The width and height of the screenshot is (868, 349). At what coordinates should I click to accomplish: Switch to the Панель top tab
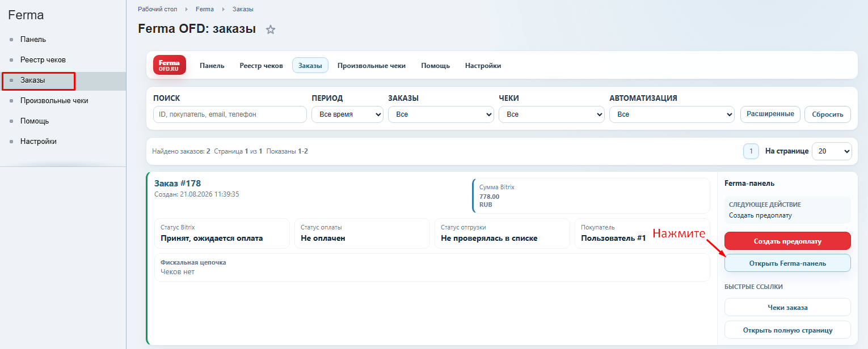point(212,66)
